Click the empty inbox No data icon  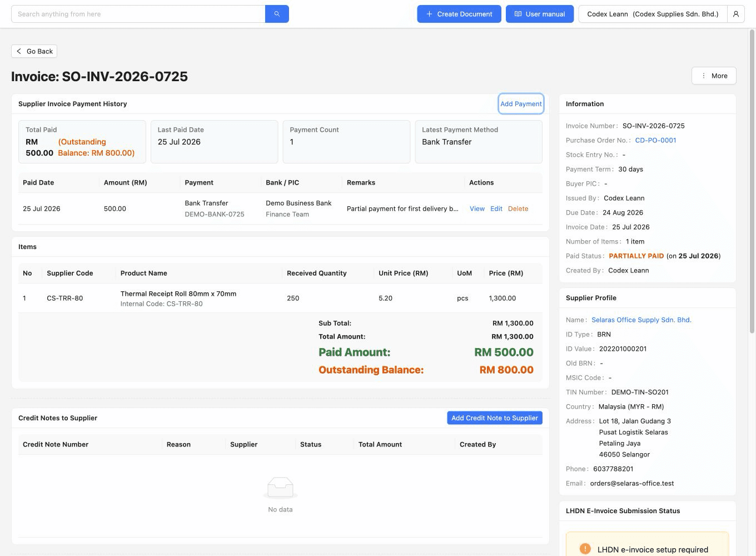[x=280, y=488]
